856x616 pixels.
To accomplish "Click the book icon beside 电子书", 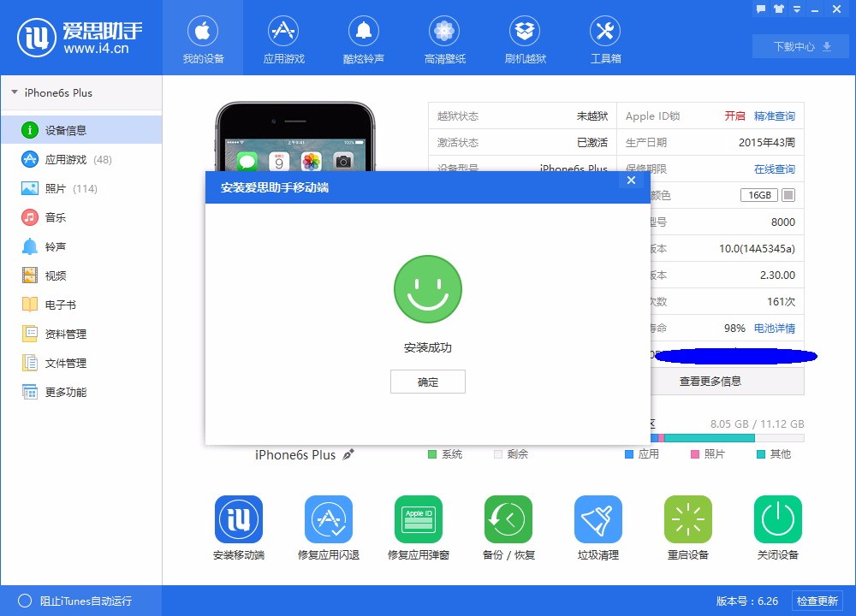I will point(29,305).
